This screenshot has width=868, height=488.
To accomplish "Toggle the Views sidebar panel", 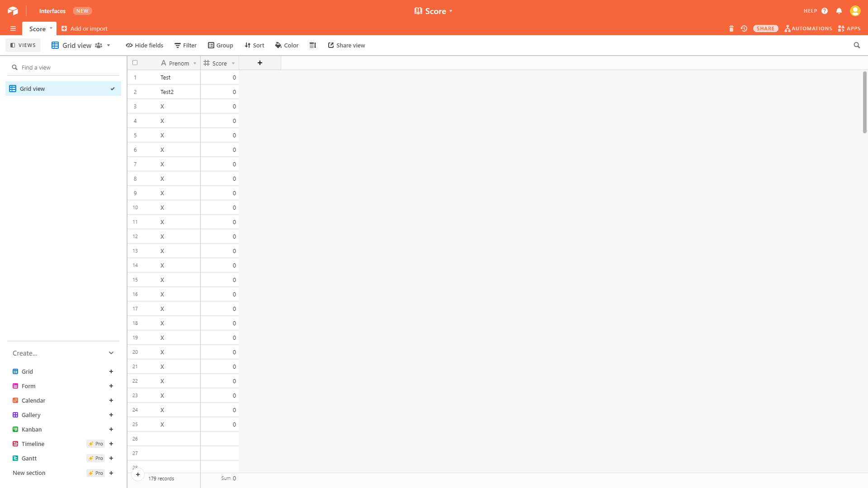I will pyautogui.click(x=23, y=45).
